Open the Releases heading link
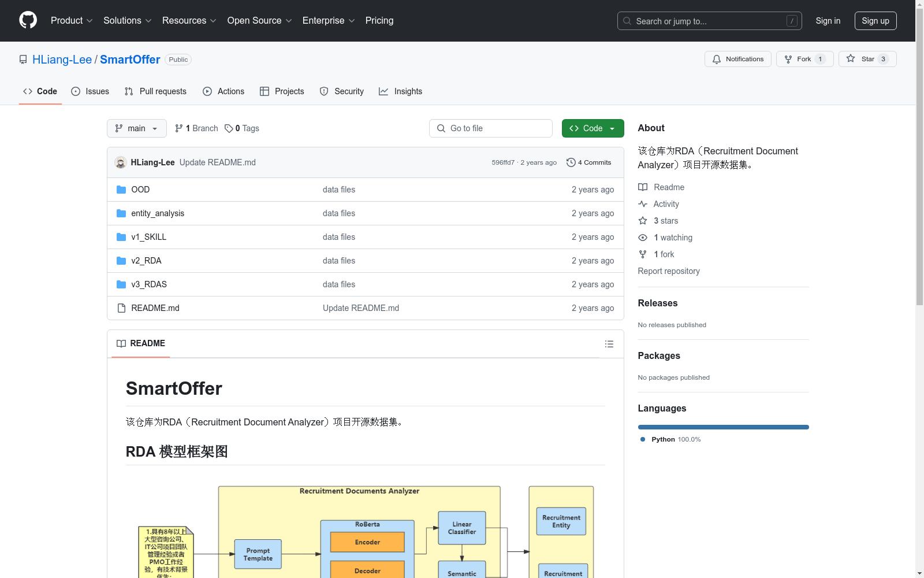Screen dimensions: 924x578 (658, 303)
